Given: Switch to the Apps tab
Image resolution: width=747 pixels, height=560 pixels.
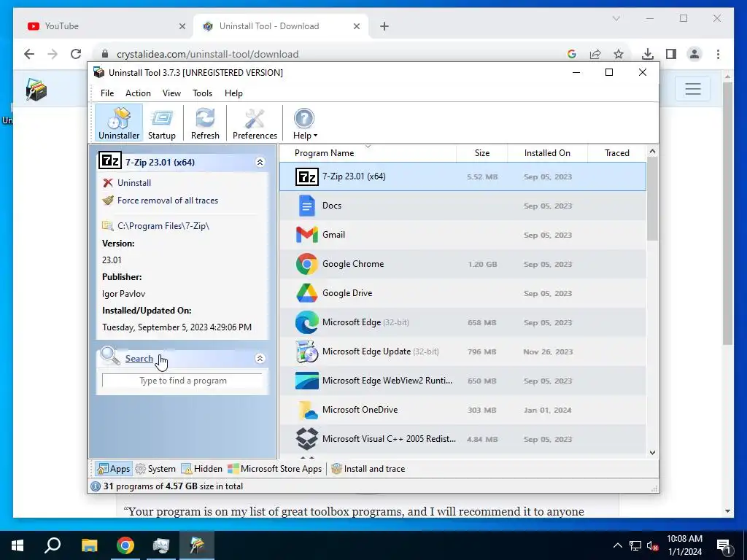Looking at the screenshot, I should [113, 469].
